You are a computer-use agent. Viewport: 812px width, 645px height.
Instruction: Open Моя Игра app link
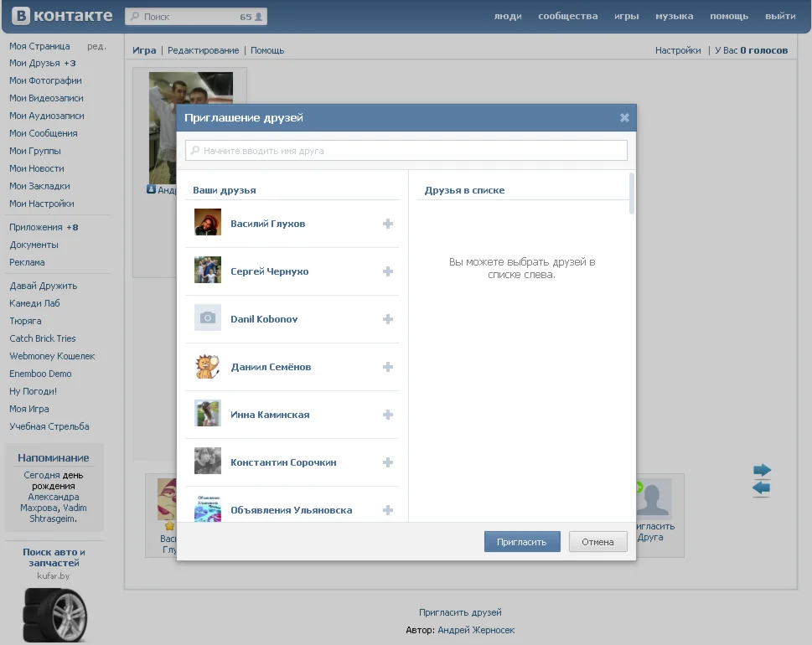pyautogui.click(x=29, y=409)
